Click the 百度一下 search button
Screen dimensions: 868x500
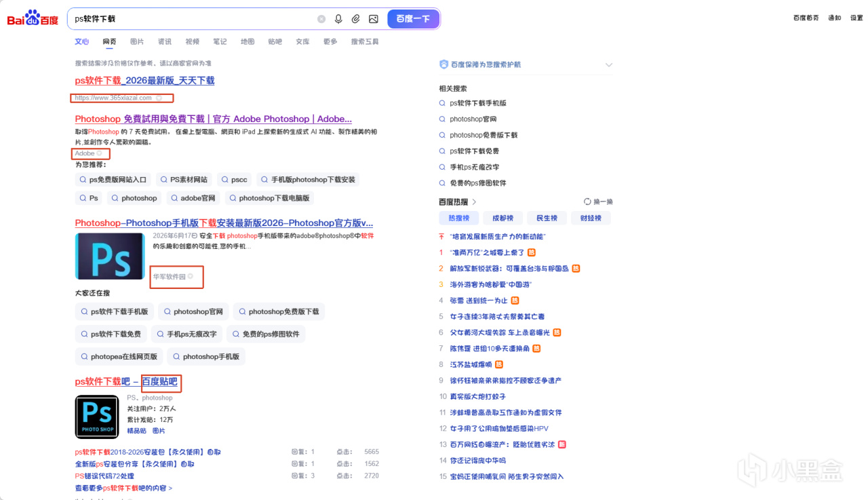[413, 19]
